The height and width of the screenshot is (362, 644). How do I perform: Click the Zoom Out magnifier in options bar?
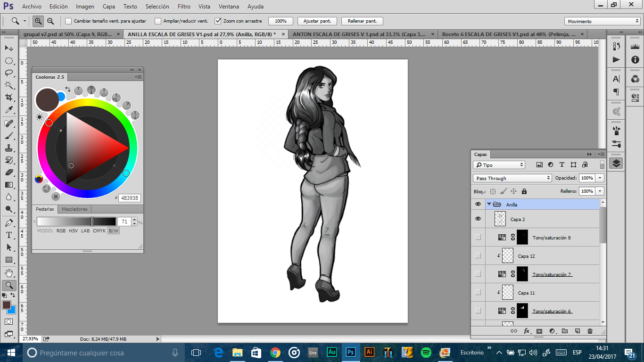click(50, 21)
